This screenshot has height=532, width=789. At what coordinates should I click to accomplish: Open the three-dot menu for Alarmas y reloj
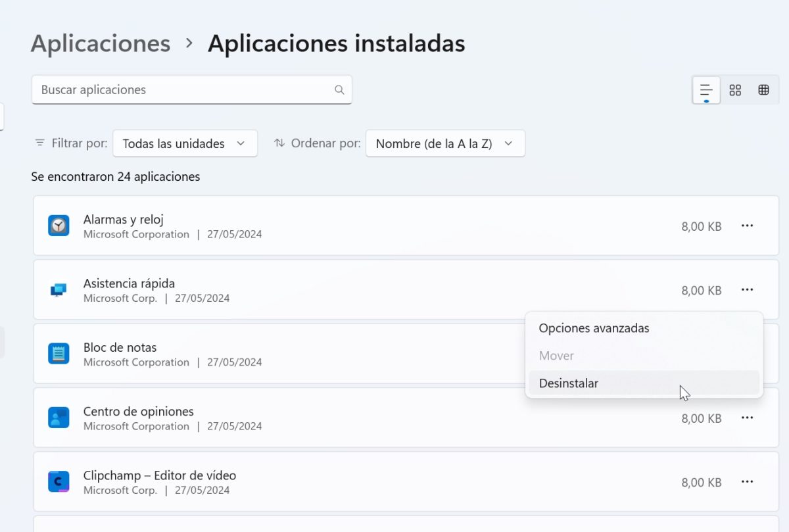click(x=747, y=226)
